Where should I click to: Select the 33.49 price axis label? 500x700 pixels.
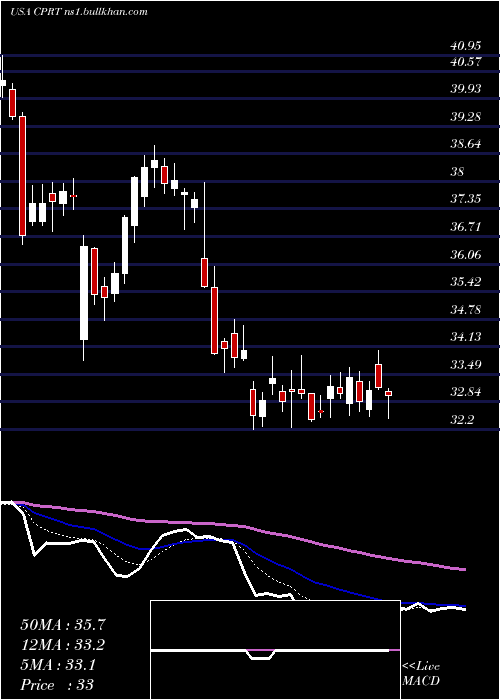tap(465, 365)
